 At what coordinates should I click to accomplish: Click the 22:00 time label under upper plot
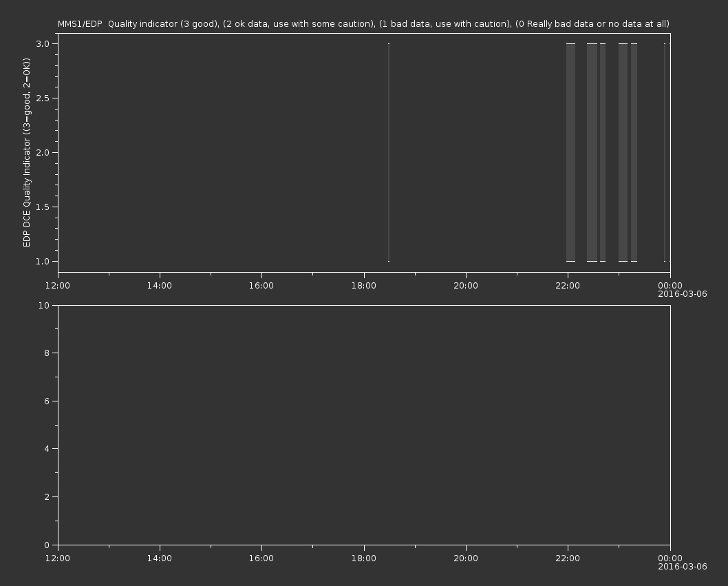[568, 285]
